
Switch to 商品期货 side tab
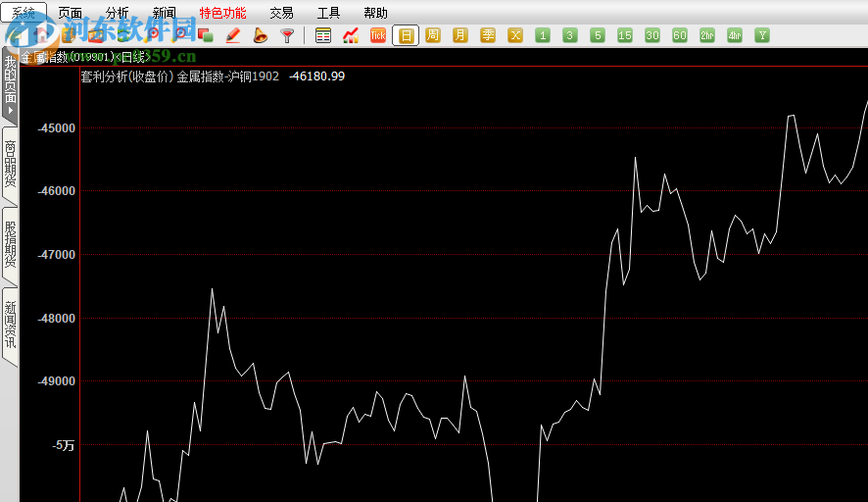pyautogui.click(x=11, y=166)
